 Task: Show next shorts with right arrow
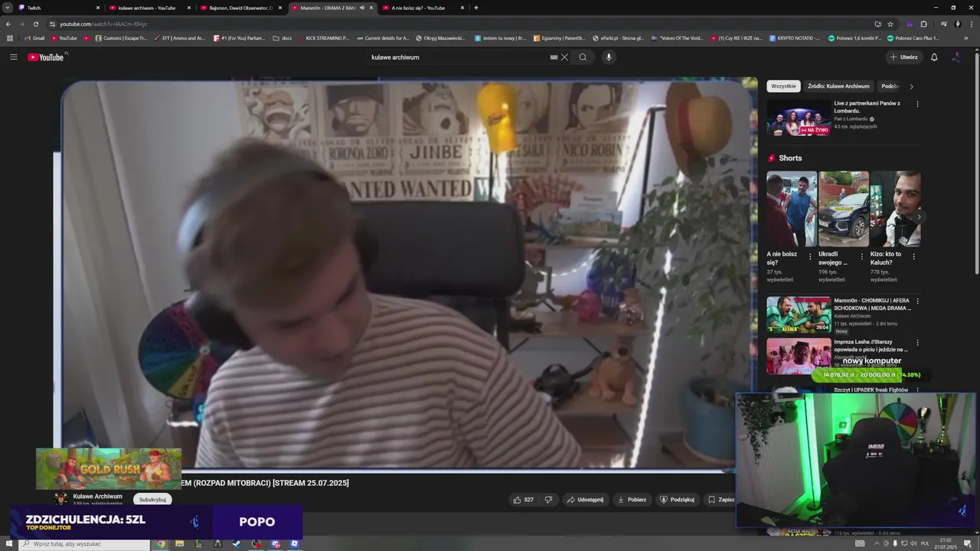[x=919, y=217]
